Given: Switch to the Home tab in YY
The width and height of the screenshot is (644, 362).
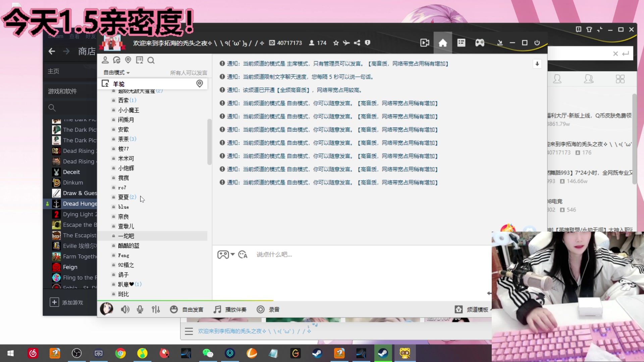Looking at the screenshot, I should (x=443, y=43).
